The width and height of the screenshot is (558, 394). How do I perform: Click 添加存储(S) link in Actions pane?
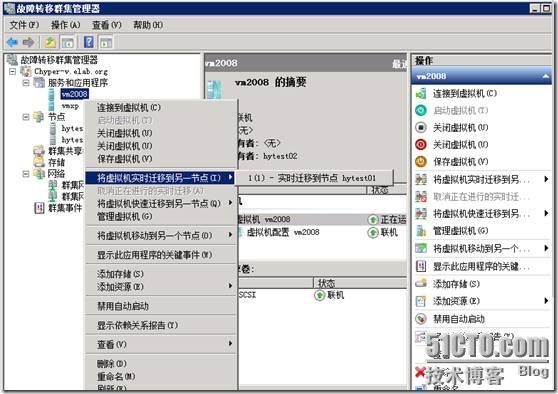pyautogui.click(x=456, y=284)
